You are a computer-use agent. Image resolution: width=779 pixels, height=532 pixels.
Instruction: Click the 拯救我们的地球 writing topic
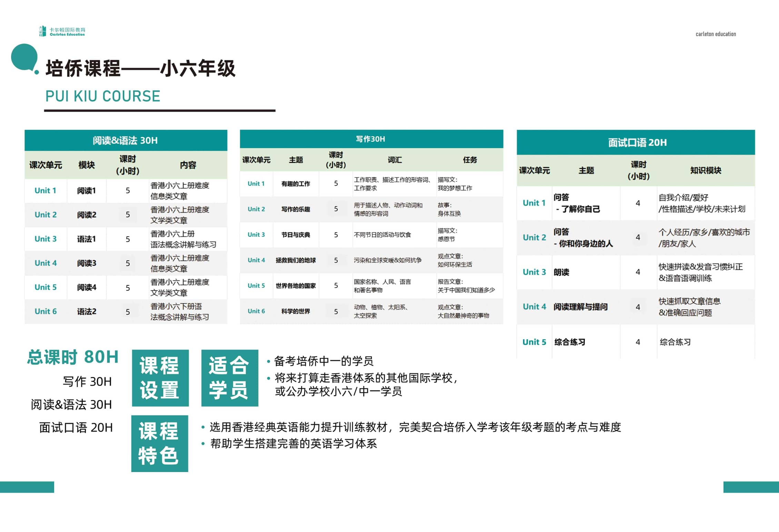[296, 260]
